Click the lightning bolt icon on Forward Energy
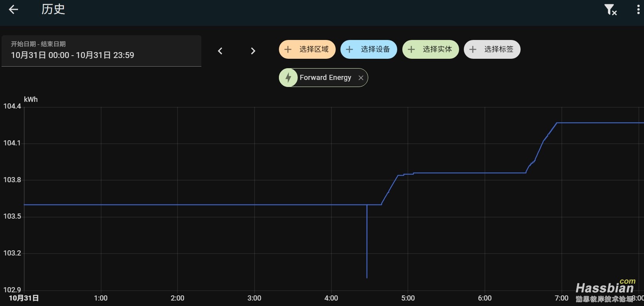 [289, 78]
